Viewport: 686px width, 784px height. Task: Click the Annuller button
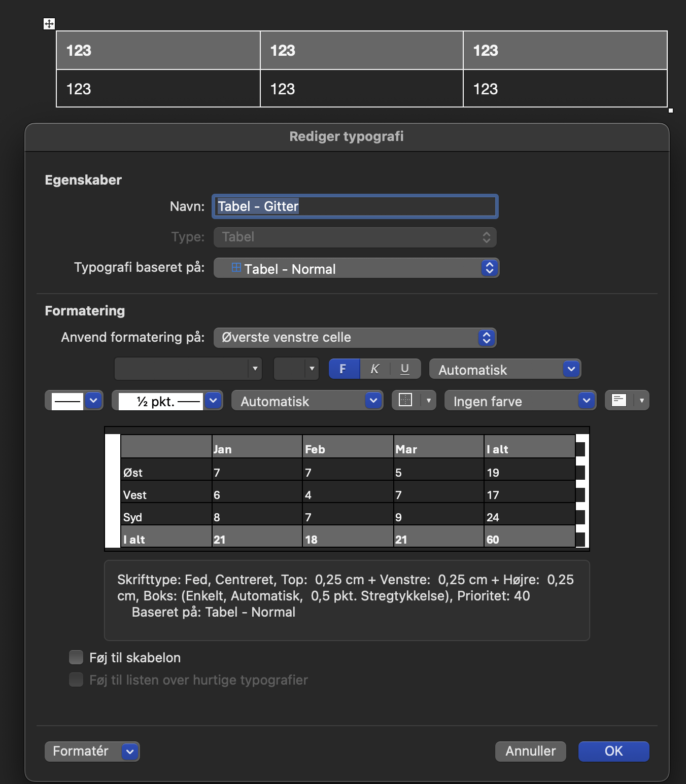pyautogui.click(x=530, y=751)
